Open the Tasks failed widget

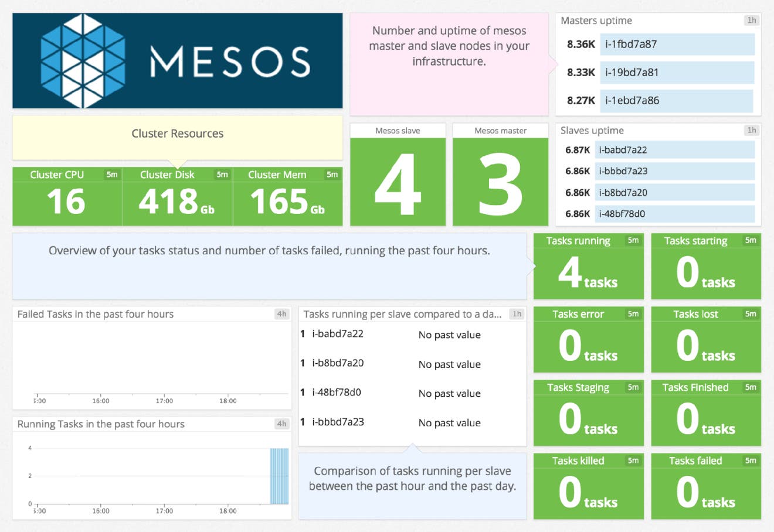705,486
